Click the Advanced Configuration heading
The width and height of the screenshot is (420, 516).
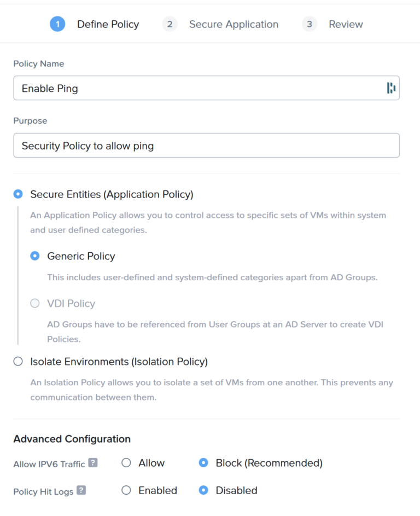pyautogui.click(x=72, y=439)
